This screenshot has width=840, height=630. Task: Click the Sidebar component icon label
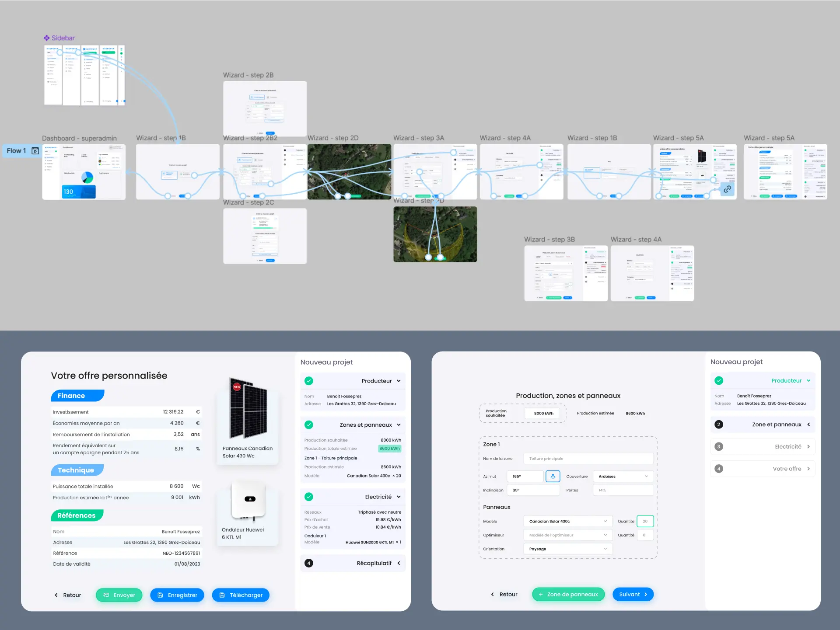pos(59,38)
